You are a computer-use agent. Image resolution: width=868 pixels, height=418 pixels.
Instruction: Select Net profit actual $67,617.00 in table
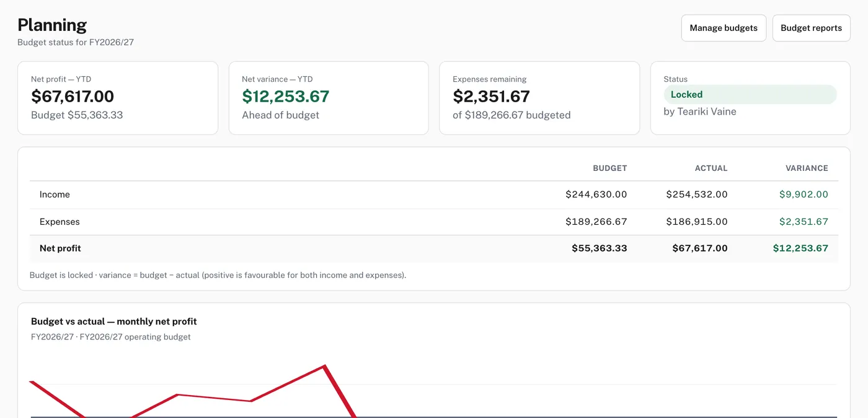click(x=700, y=248)
